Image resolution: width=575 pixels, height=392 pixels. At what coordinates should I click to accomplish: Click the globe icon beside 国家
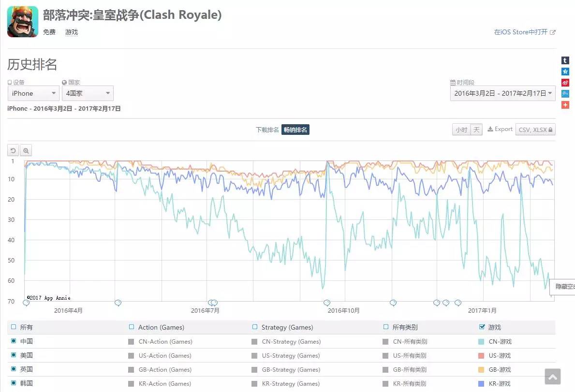[x=64, y=83]
